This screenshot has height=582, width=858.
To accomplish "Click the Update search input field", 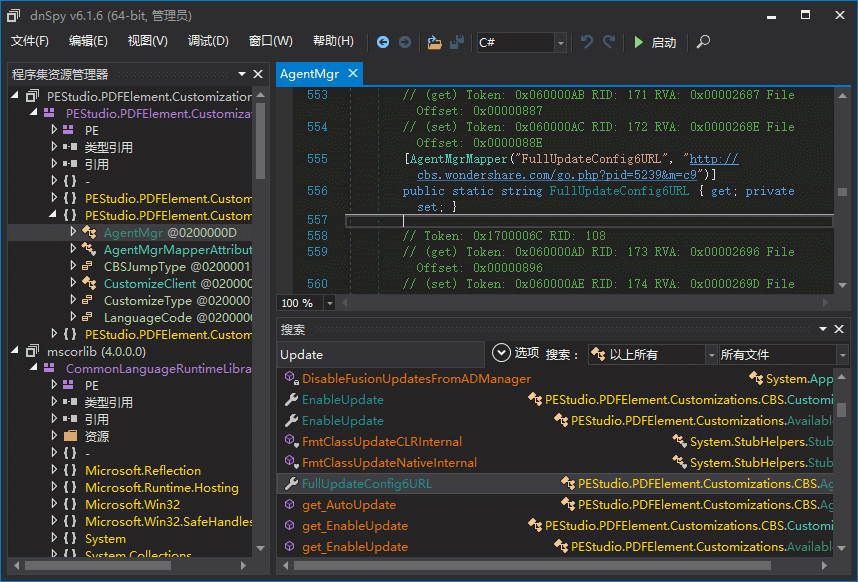I will point(380,355).
